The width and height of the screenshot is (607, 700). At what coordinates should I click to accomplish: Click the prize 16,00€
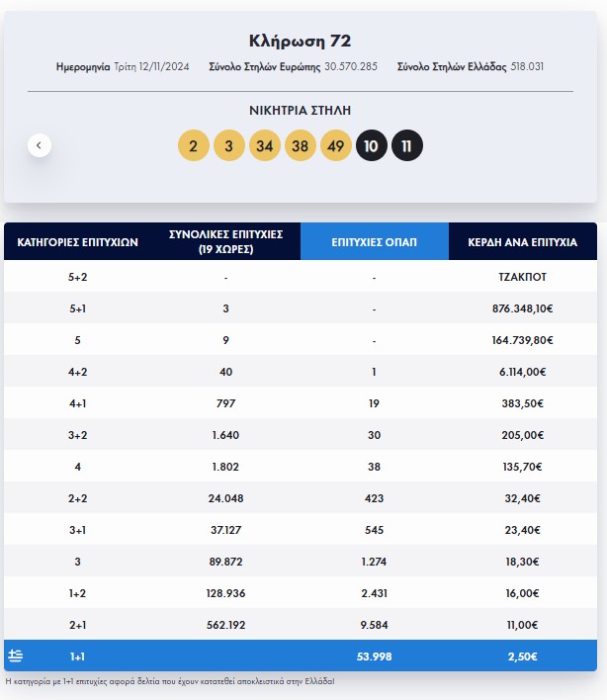click(x=523, y=594)
